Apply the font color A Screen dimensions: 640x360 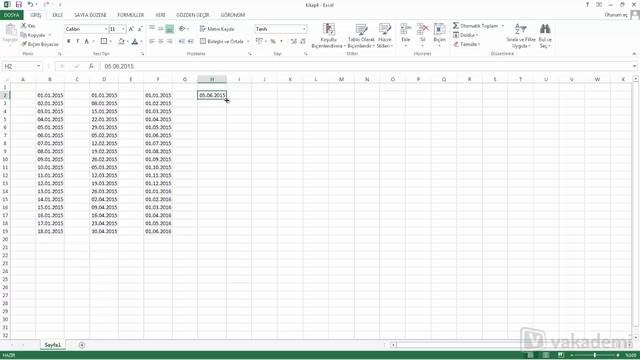tap(135, 41)
